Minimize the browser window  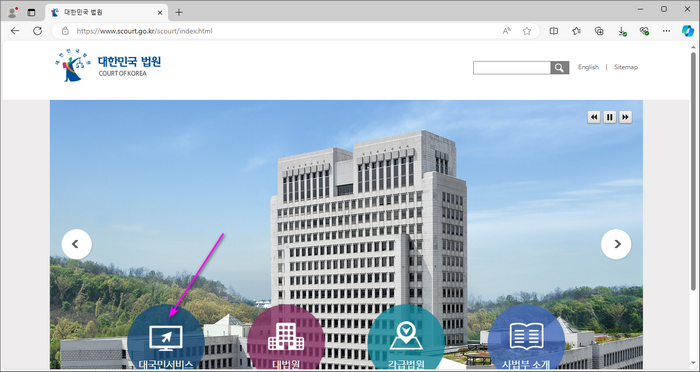click(x=641, y=9)
